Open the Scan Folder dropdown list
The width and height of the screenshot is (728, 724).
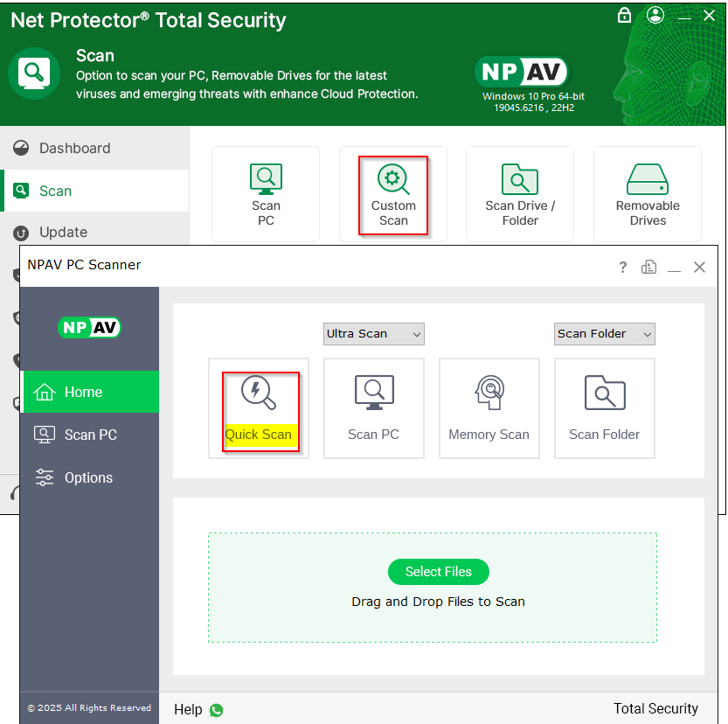[604, 334]
